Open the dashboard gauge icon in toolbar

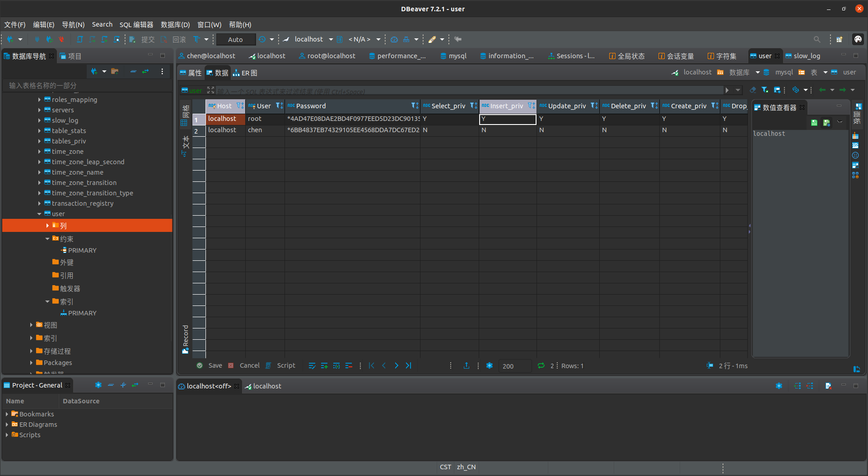[x=394, y=39]
